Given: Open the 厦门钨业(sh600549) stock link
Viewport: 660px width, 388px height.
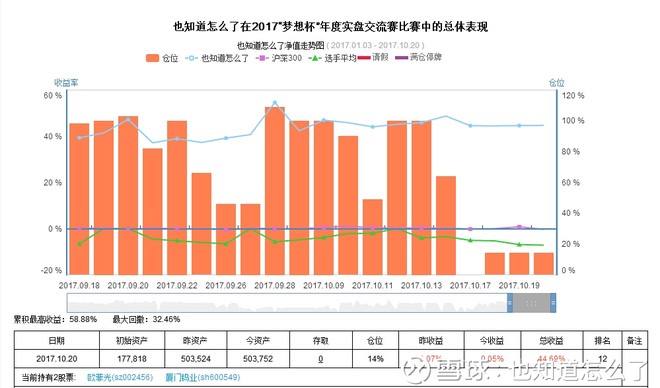Looking at the screenshot, I should click(x=202, y=377).
